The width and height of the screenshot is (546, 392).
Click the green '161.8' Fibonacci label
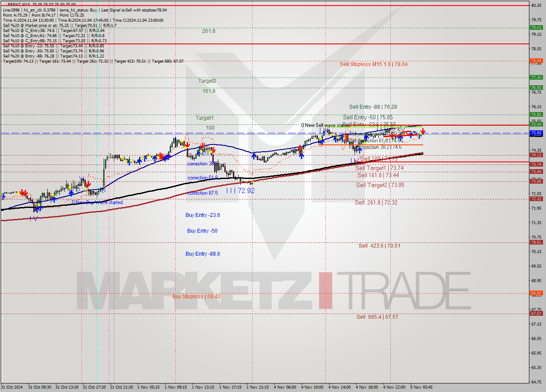tap(209, 91)
